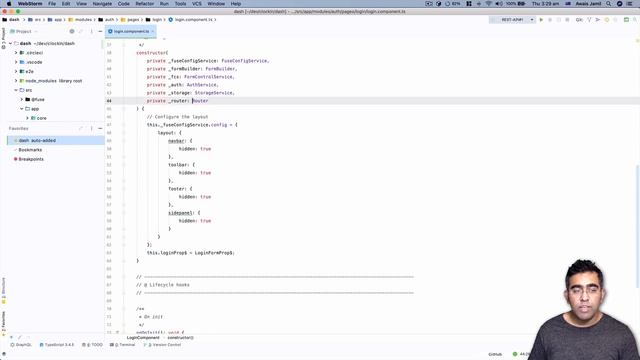Expand the @fuse folder

[x=22, y=99]
